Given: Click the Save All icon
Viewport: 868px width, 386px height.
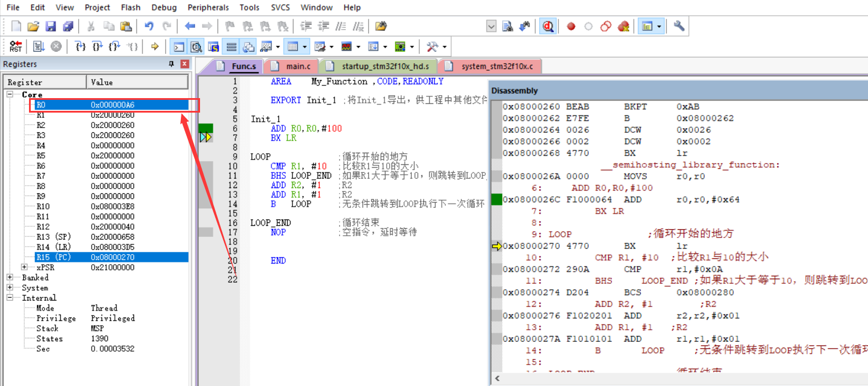Looking at the screenshot, I should (x=68, y=26).
